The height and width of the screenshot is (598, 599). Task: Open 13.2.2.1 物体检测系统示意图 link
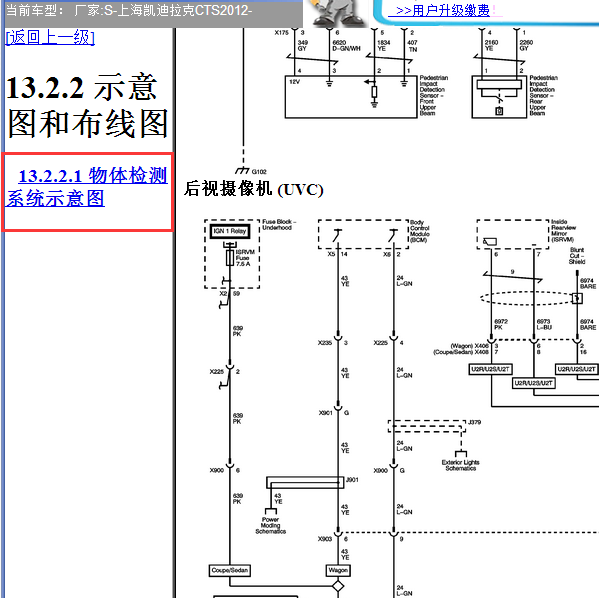[x=87, y=187]
